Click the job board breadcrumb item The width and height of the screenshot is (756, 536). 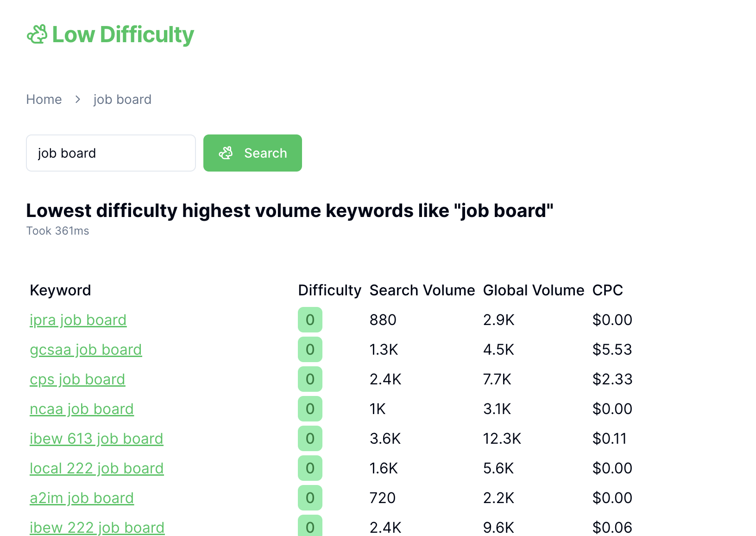click(122, 99)
